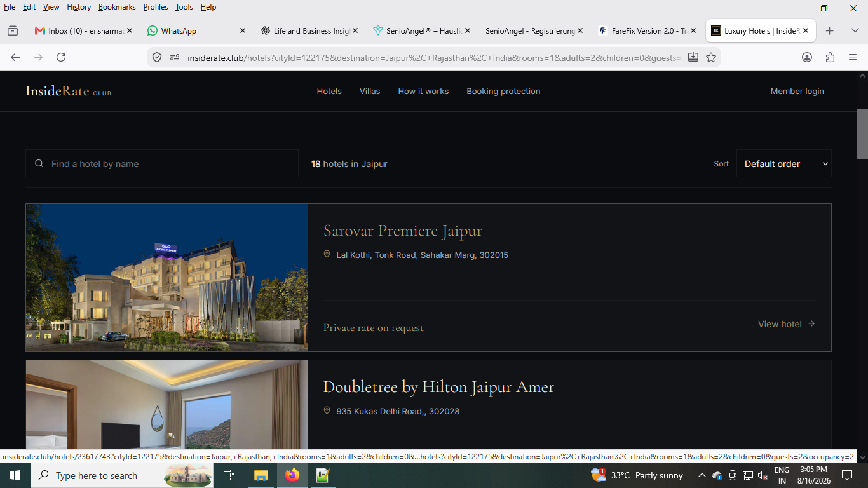Click Doubletree by Hilton room photo
Image resolution: width=868 pixels, height=488 pixels.
click(166, 405)
